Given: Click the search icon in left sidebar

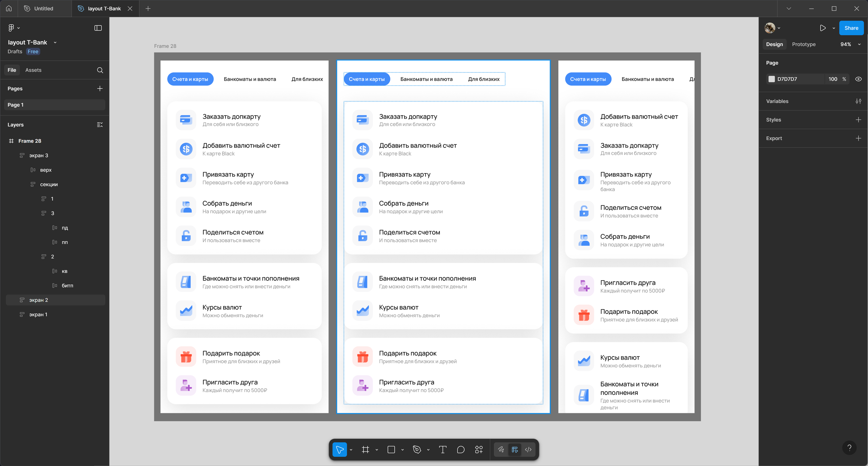Looking at the screenshot, I should tap(100, 70).
